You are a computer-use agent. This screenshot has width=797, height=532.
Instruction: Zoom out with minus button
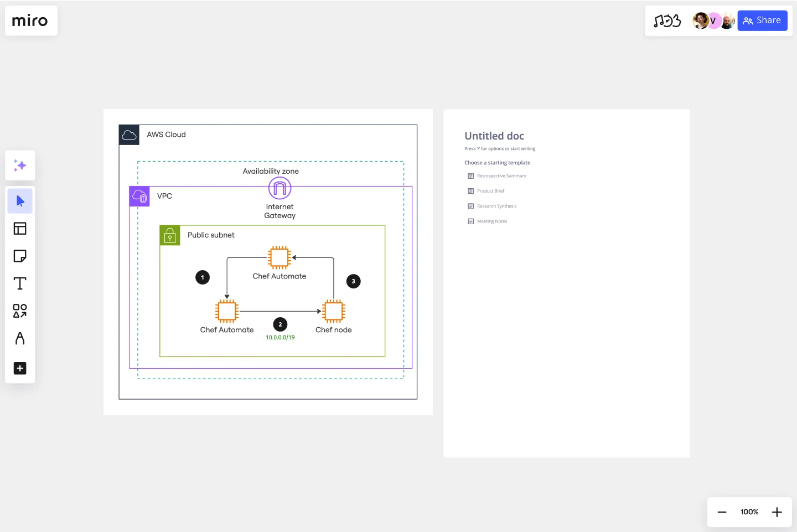pos(722,512)
